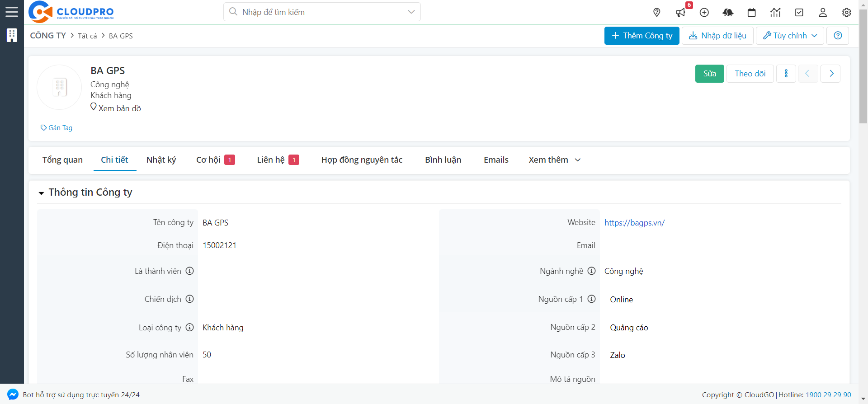Click info icon next to Loại công ty
Image resolution: width=868 pixels, height=404 pixels.
click(x=190, y=327)
